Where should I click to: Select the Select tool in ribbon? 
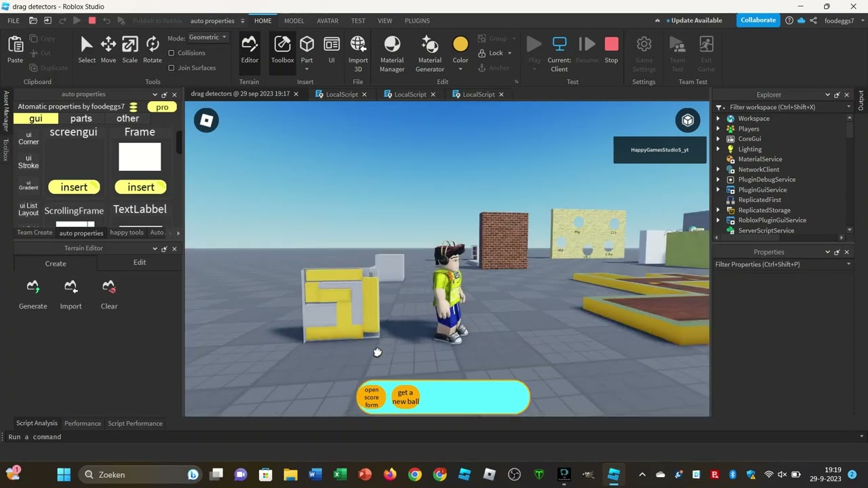[x=87, y=50]
